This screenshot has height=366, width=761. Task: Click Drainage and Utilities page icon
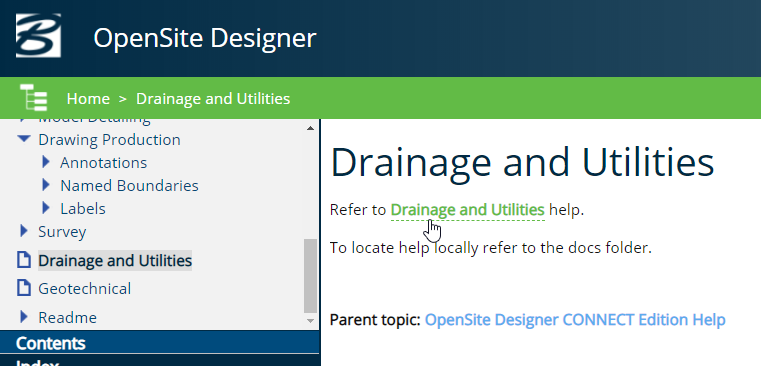click(24, 260)
